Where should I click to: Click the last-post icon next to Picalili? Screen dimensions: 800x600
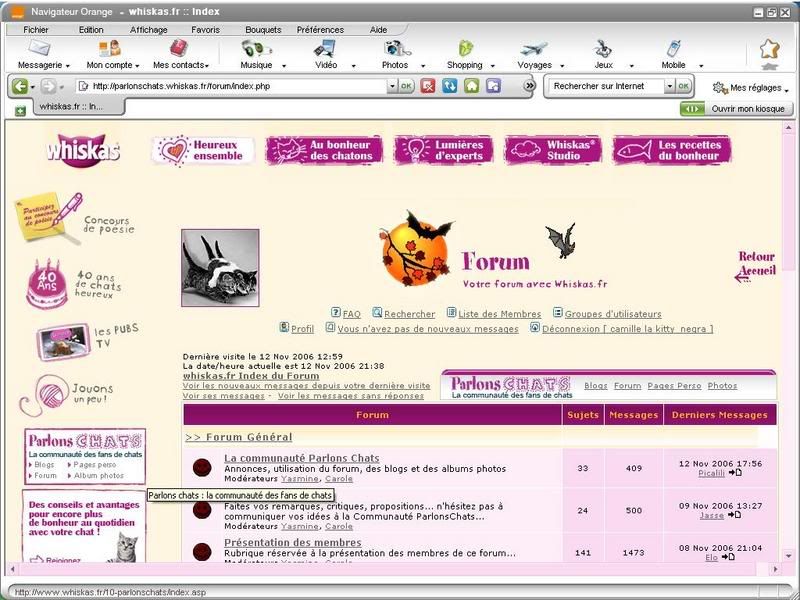coord(735,473)
